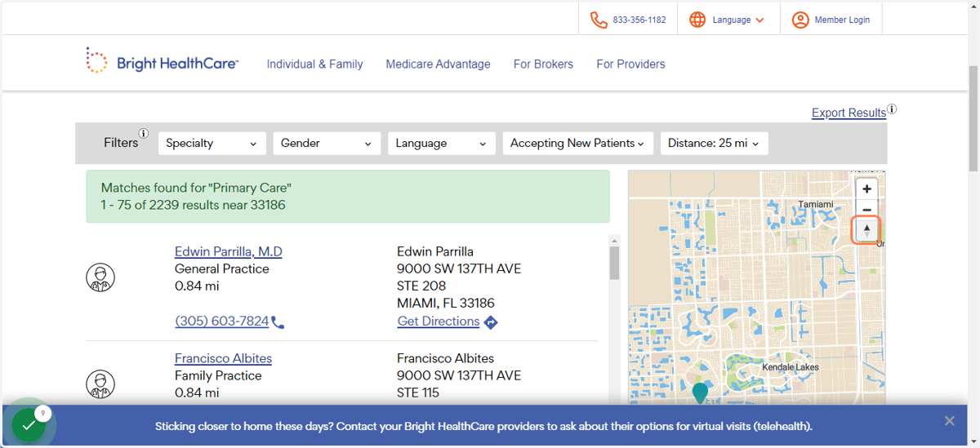Screen dimensions: 980x448
Task: Click the Member Login user icon
Action: click(800, 20)
